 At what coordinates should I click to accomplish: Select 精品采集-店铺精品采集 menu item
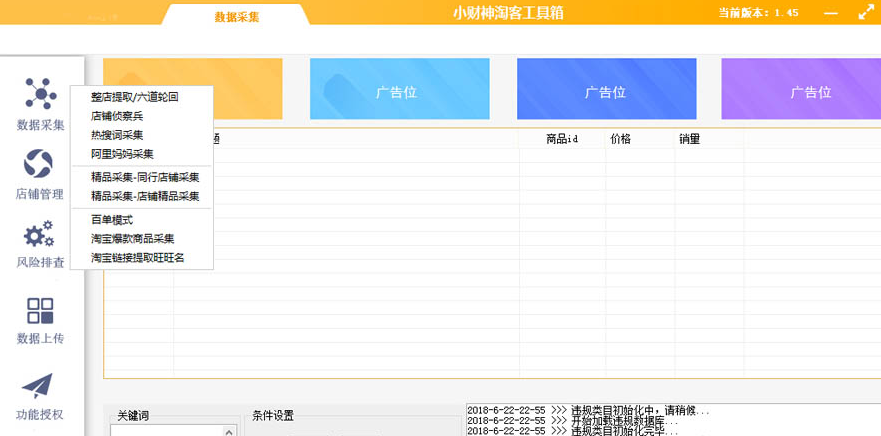tap(145, 196)
